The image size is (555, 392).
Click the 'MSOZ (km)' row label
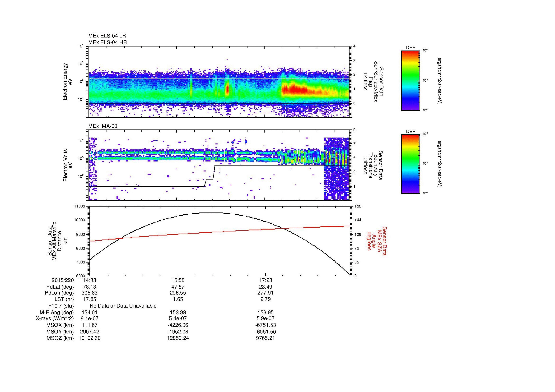[60, 338]
